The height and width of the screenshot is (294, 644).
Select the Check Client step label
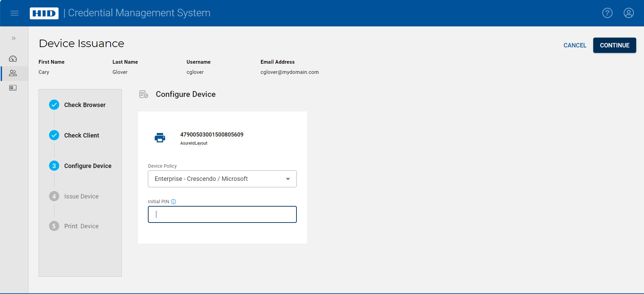pyautogui.click(x=82, y=135)
